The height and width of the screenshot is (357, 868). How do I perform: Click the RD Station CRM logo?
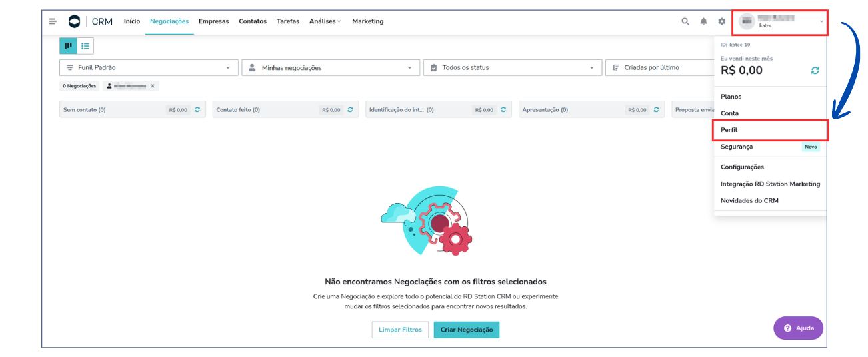(x=75, y=21)
